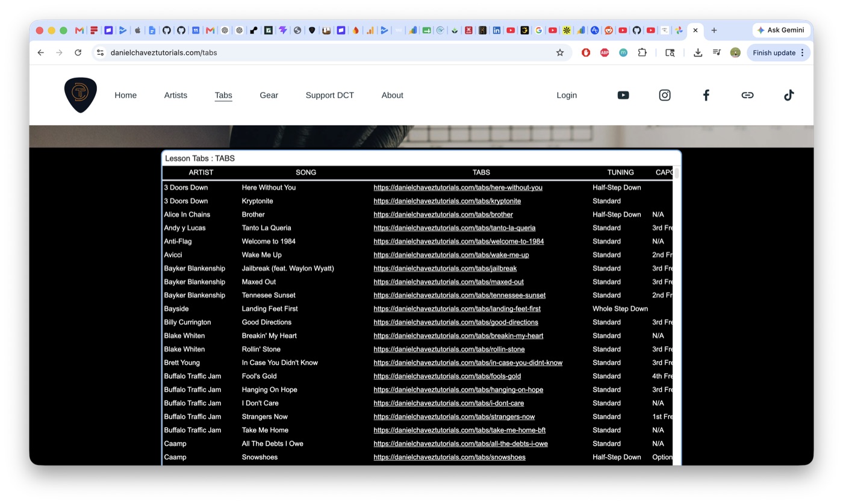Click the 'Billy Currington' artist cell
843x504 pixels.
point(187,322)
